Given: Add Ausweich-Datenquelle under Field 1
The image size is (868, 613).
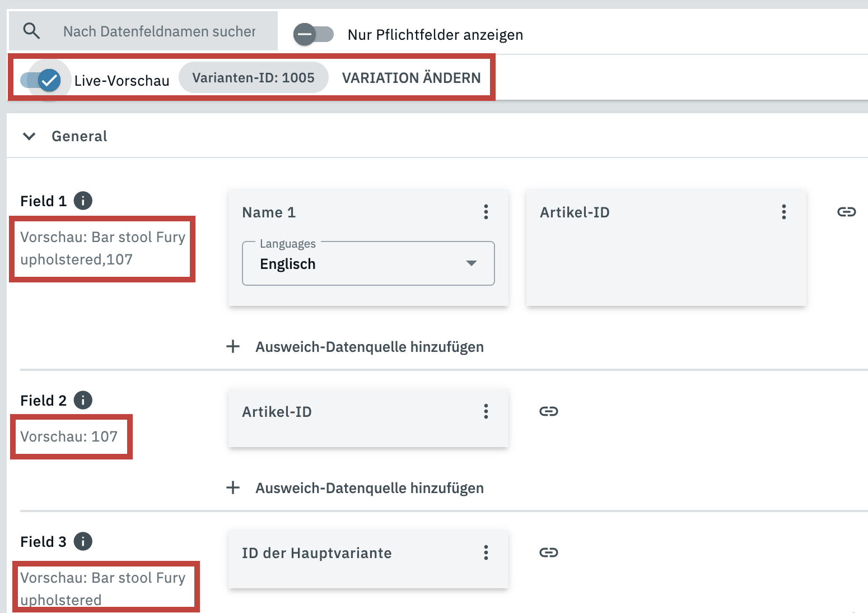Looking at the screenshot, I should (355, 347).
